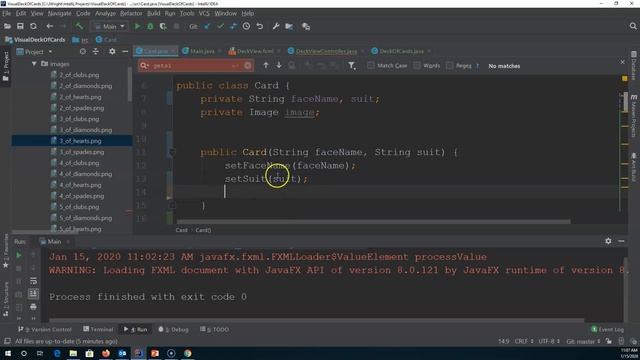Open Run panel gear settings
Image resolution: width=640 pixels, height=360 pixels.
click(x=608, y=241)
